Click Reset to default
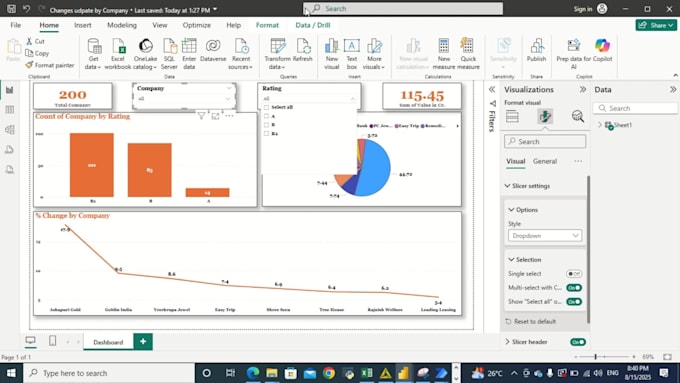 click(x=531, y=321)
